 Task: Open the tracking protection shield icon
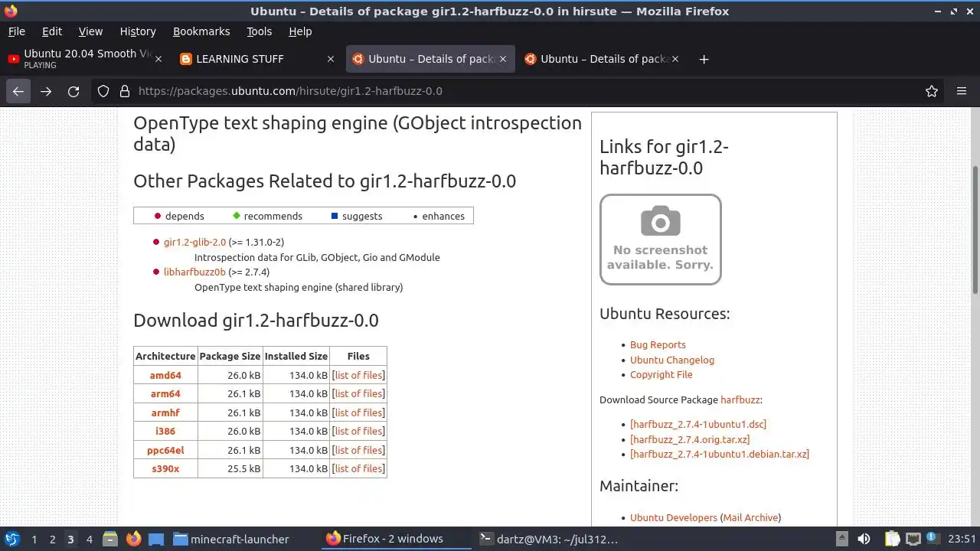(103, 91)
